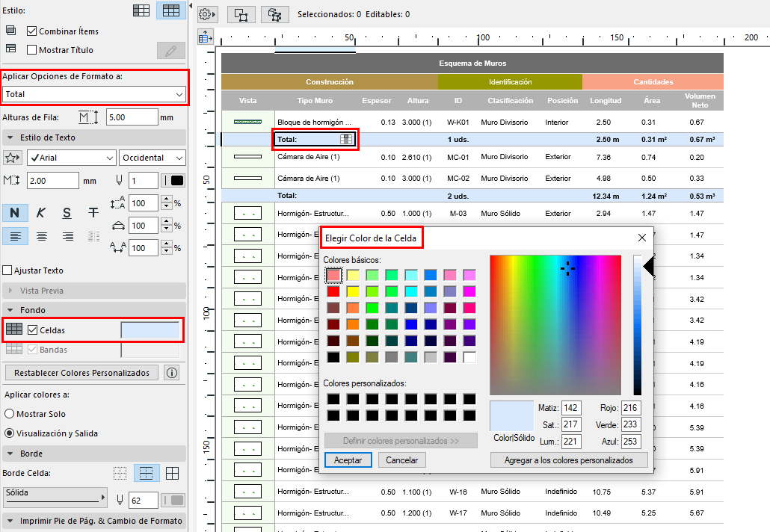
Task: Uncheck Combinar Ítems checkbox
Action: [32, 31]
